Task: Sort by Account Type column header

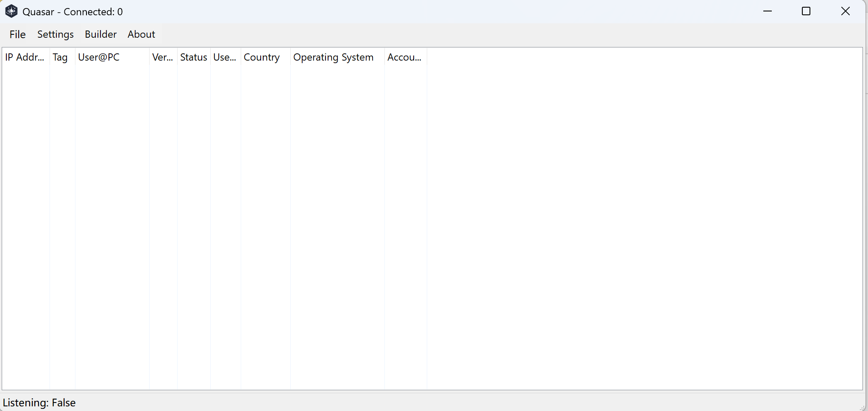Action: pos(406,57)
